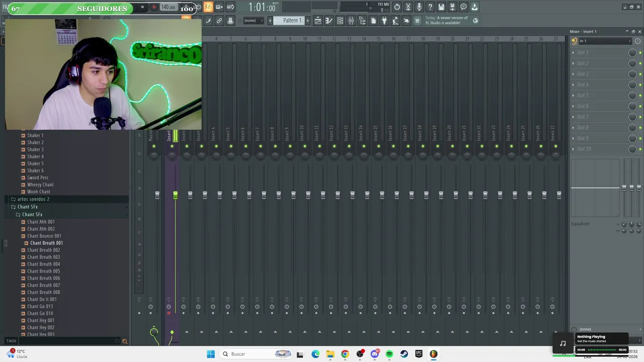The height and width of the screenshot is (362, 644).
Task: Click the globe online news icon
Action: 475,21
